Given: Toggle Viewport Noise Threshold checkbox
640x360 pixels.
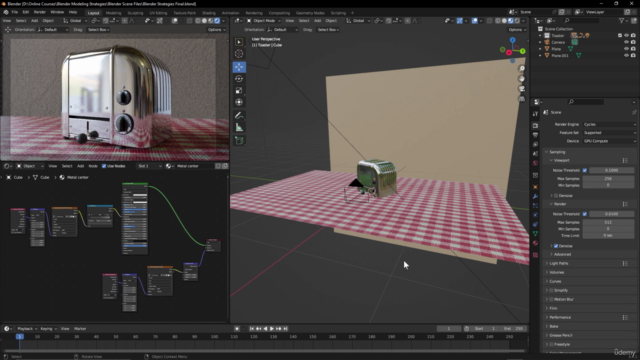Looking at the screenshot, I should [x=585, y=170].
